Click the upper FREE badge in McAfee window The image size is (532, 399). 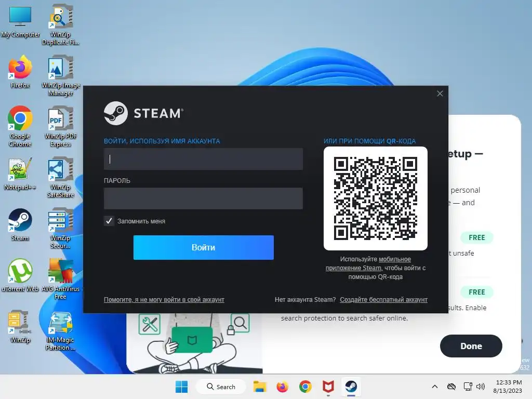477,237
